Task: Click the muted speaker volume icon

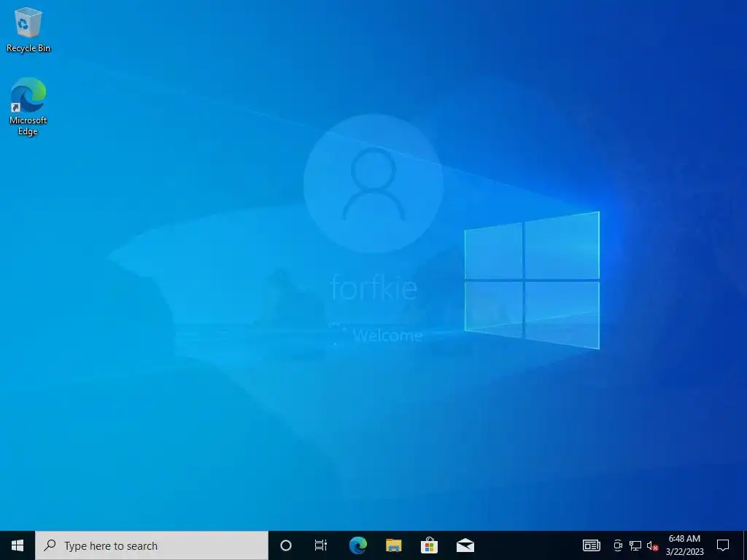Action: click(652, 546)
